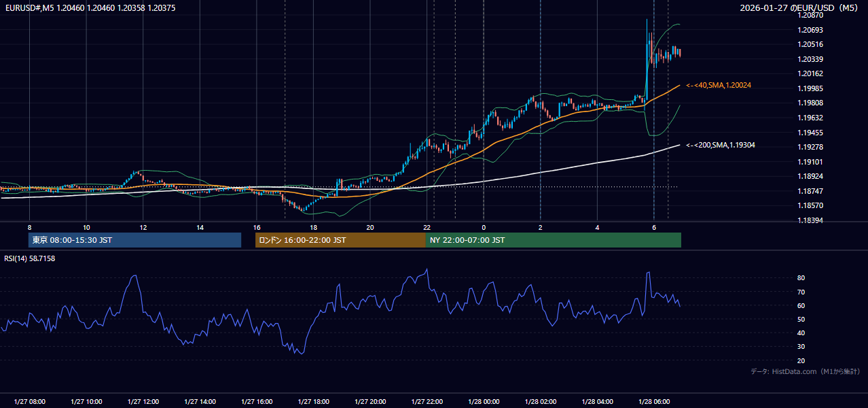Click price level 1.20870 on the scale
This screenshot has width=868, height=408.
[x=811, y=15]
